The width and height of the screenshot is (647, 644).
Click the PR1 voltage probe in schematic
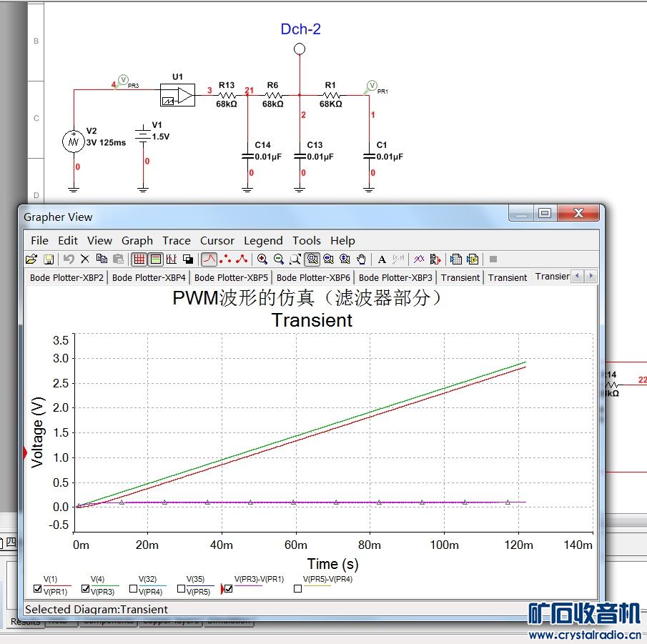click(x=371, y=86)
